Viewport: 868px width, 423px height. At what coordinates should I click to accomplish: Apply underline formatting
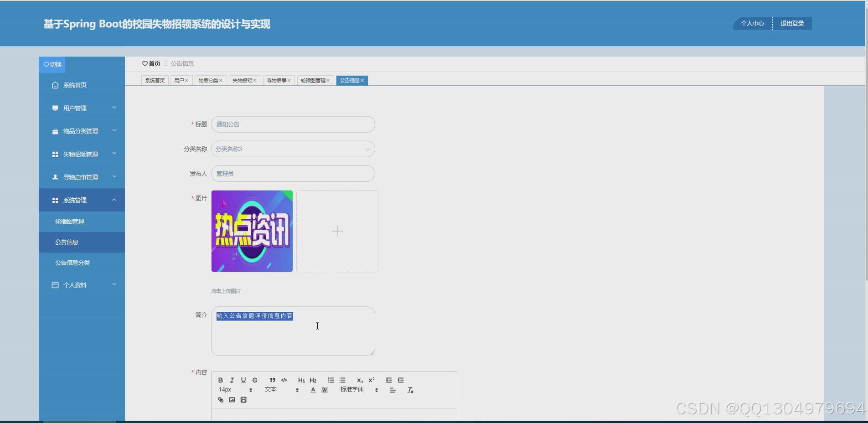pyautogui.click(x=243, y=380)
